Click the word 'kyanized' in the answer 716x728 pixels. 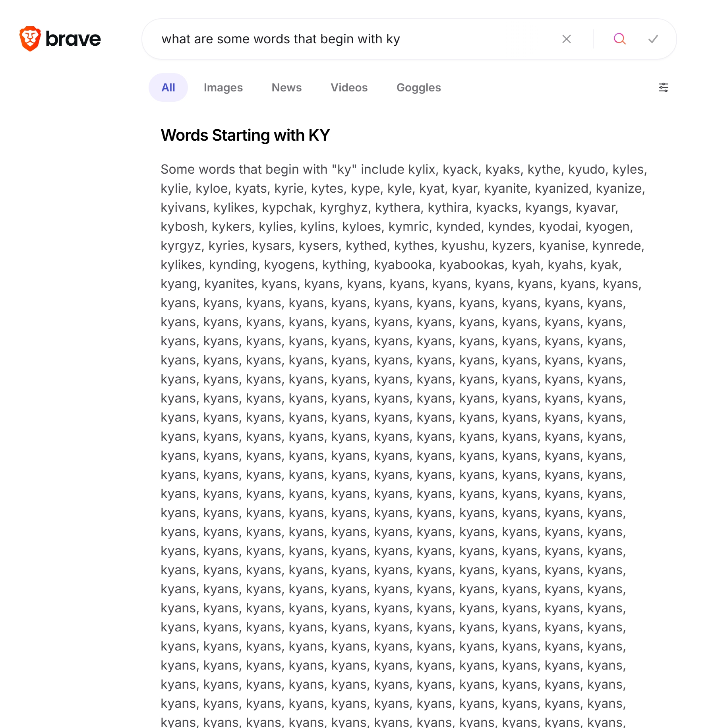[561, 188]
